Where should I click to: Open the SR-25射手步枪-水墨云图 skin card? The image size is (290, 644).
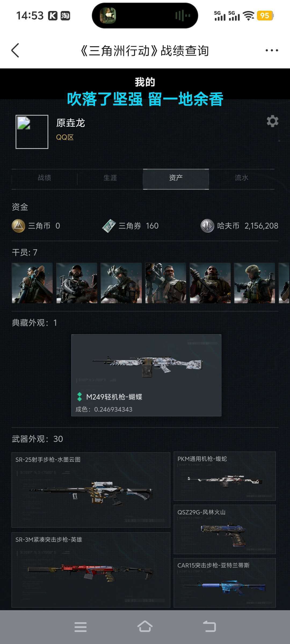point(91,490)
